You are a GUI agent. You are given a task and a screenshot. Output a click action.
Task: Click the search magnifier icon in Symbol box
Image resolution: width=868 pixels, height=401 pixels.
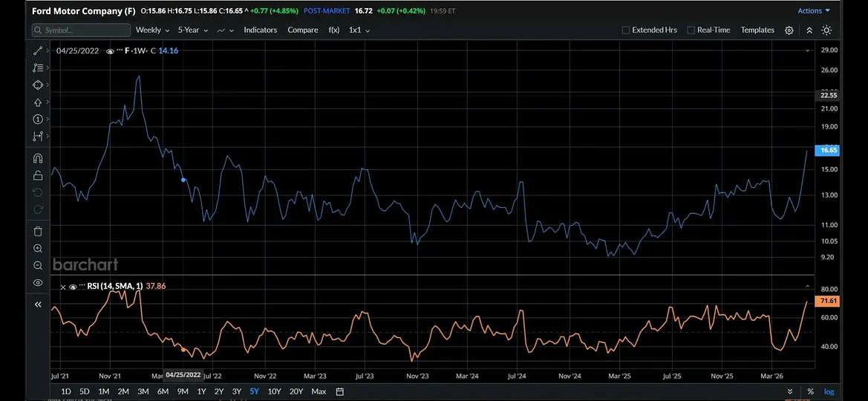coord(38,30)
